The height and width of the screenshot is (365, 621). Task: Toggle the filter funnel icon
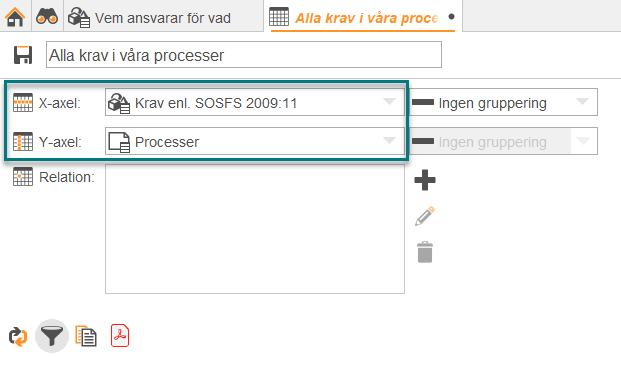[x=52, y=336]
